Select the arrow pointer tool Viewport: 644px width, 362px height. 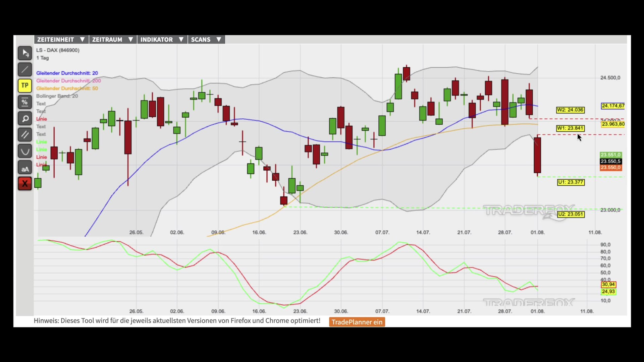[25, 53]
